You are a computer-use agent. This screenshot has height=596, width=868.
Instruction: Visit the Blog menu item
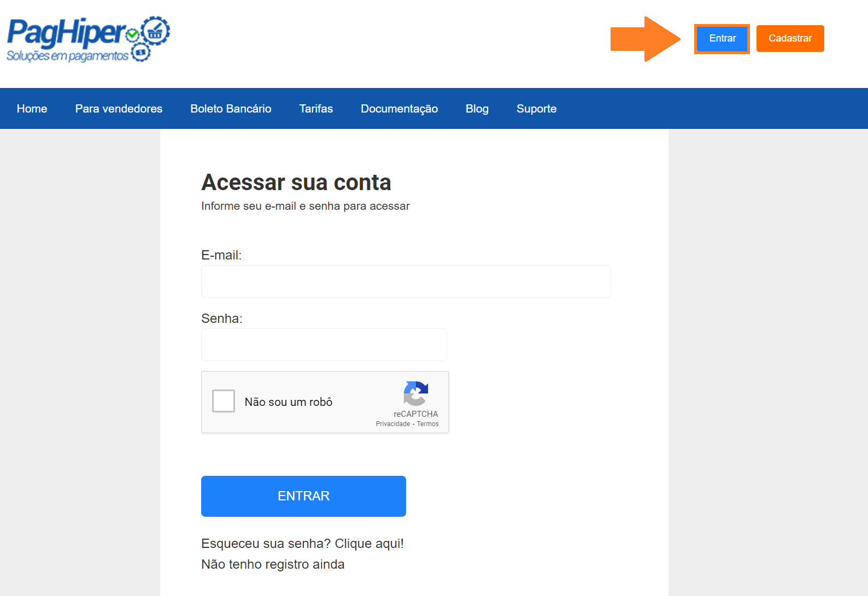click(477, 109)
